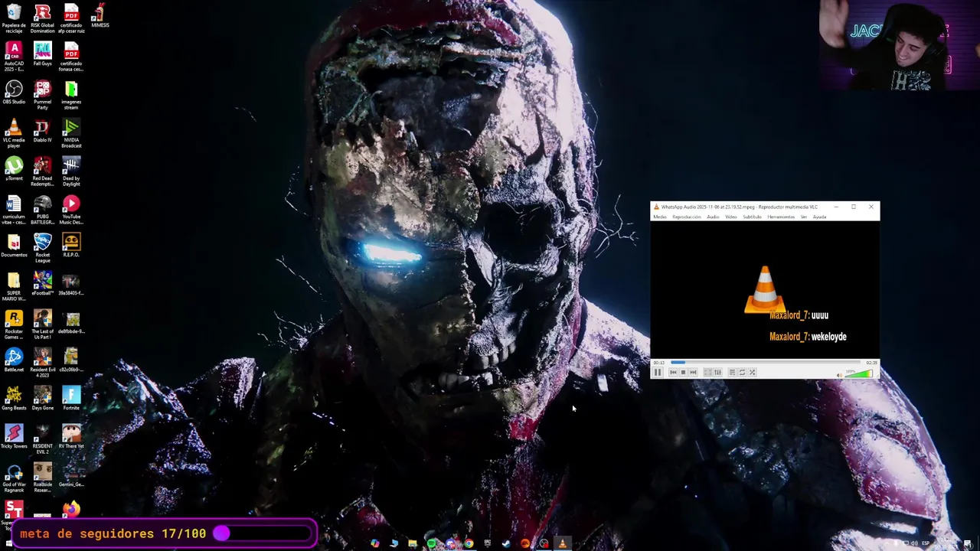The image size is (980, 551).
Task: Select Dead by Daylight icon
Action: point(71,172)
